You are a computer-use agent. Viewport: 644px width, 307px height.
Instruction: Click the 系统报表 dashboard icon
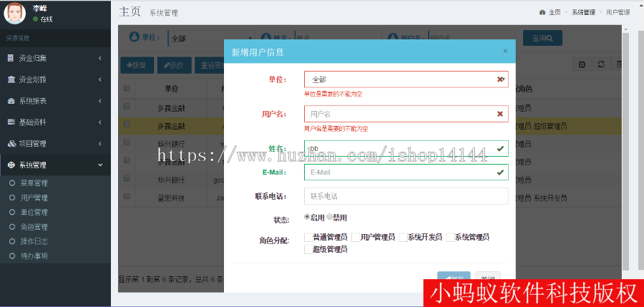(11, 101)
